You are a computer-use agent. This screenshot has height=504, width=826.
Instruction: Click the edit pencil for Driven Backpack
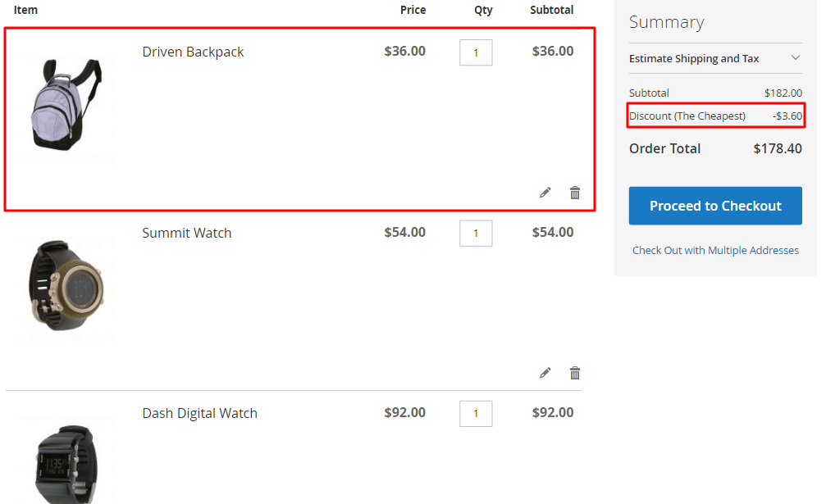click(545, 193)
